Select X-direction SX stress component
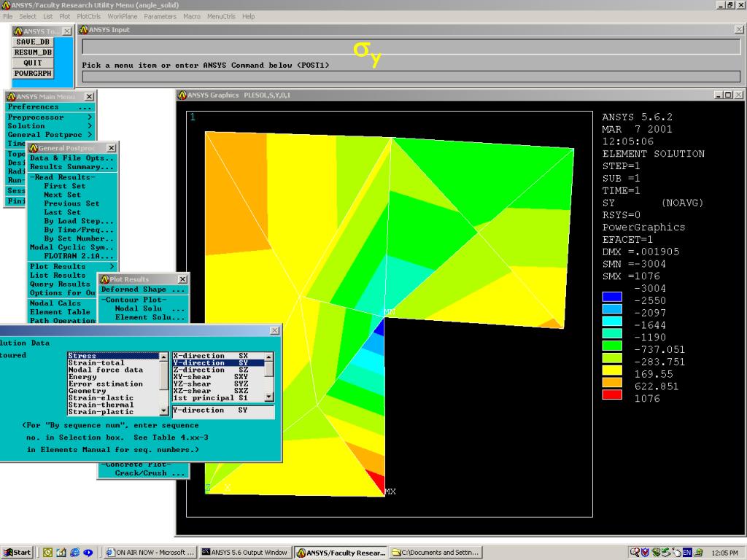 (218, 356)
